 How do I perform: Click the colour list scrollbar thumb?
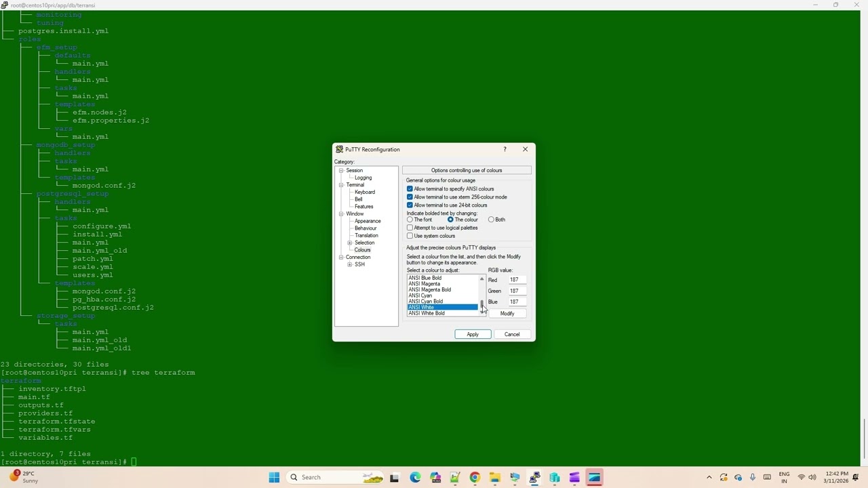482,304
